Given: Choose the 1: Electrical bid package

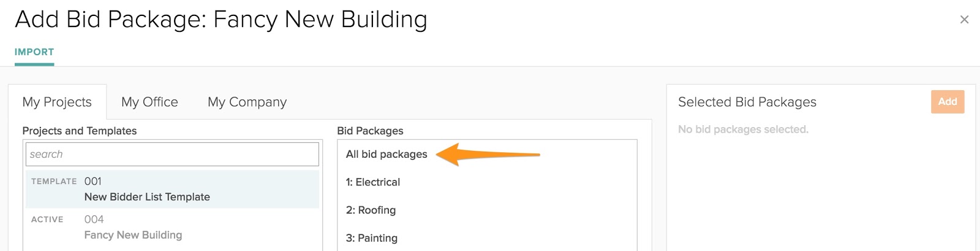Looking at the screenshot, I should click(372, 182).
